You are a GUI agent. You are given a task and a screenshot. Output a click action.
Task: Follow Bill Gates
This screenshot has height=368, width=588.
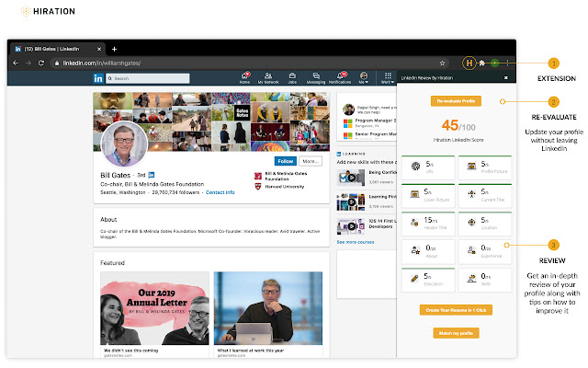(286, 161)
